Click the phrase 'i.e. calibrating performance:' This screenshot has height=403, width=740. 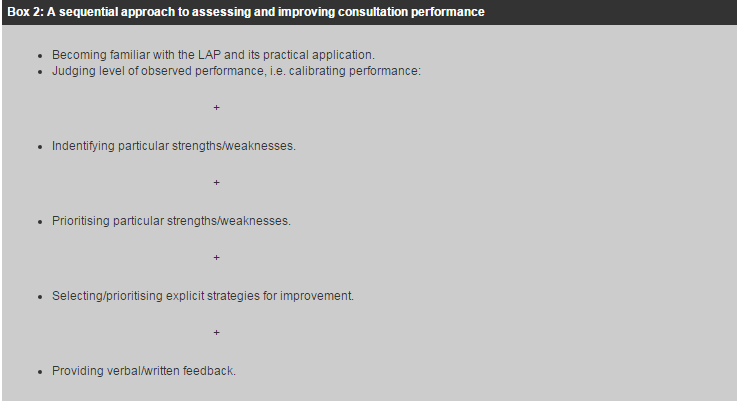(x=345, y=71)
